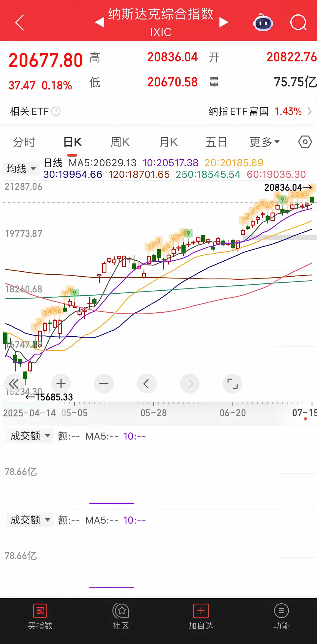Tap orange 20:20185.89 MA legend
The height and width of the screenshot is (644, 317).
(234, 163)
